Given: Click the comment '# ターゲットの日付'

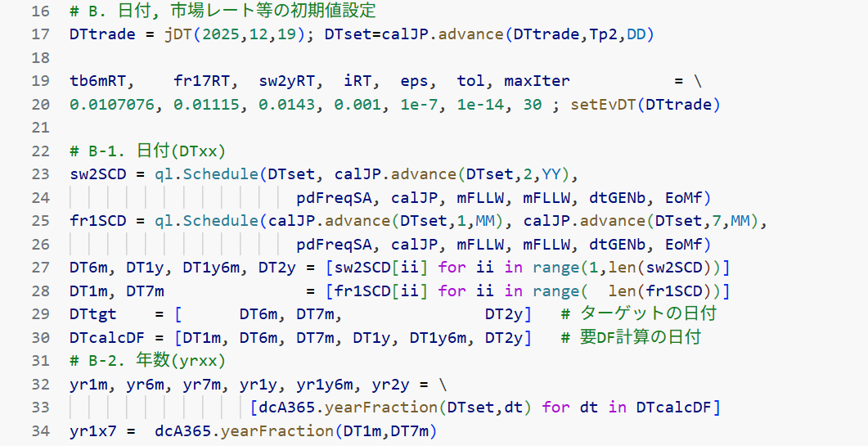Looking at the screenshot, I should pyautogui.click(x=639, y=313).
